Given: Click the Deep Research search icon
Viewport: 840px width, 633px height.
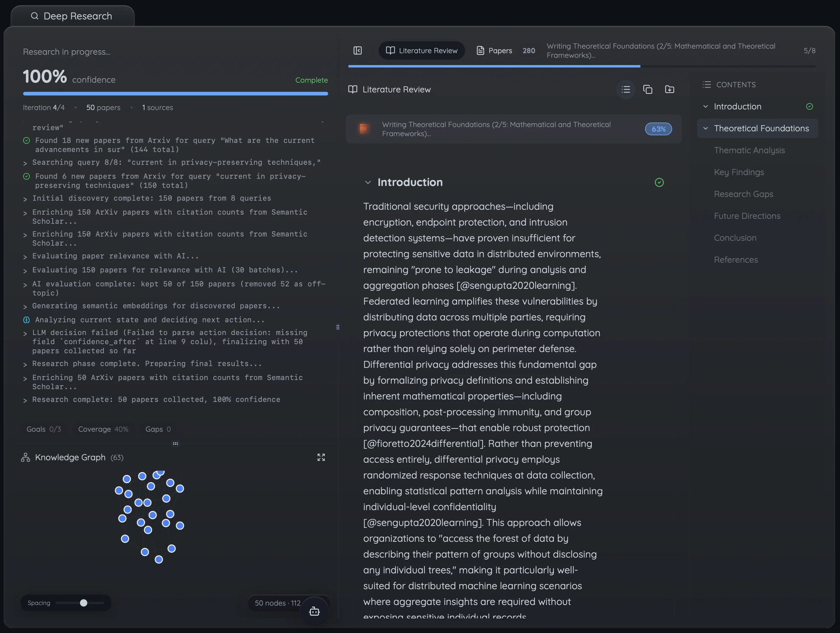Looking at the screenshot, I should (x=35, y=16).
